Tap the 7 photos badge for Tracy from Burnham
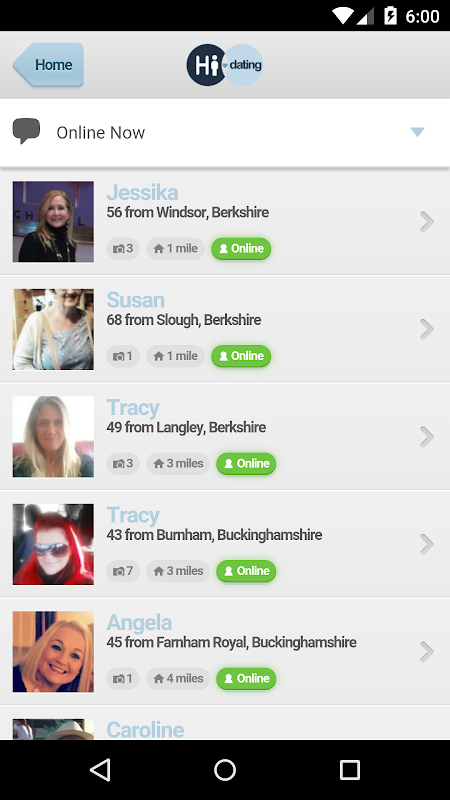The width and height of the screenshot is (450, 800). point(123,571)
